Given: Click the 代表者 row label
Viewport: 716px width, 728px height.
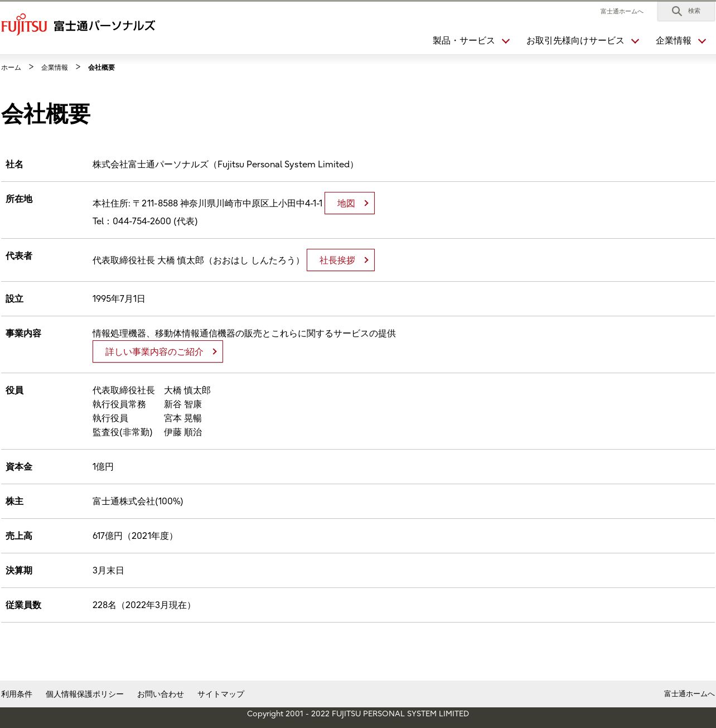Looking at the screenshot, I should coord(19,255).
